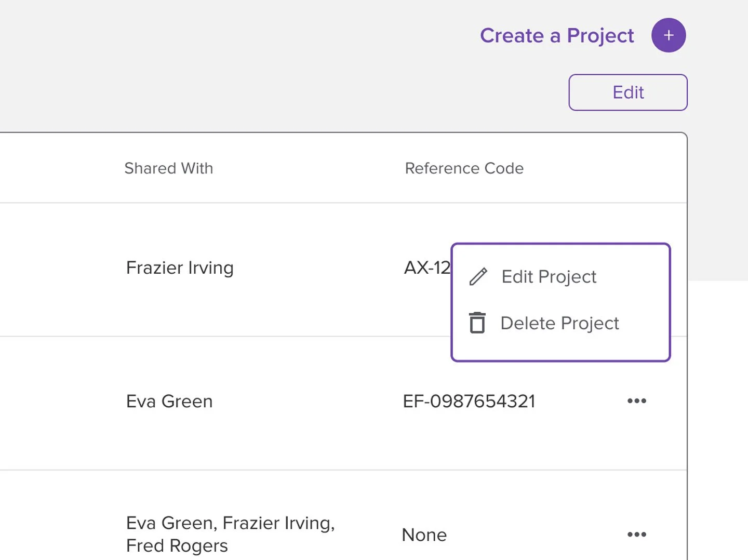Click the trash can icon in the popup menu
This screenshot has height=560, width=748.
click(477, 323)
